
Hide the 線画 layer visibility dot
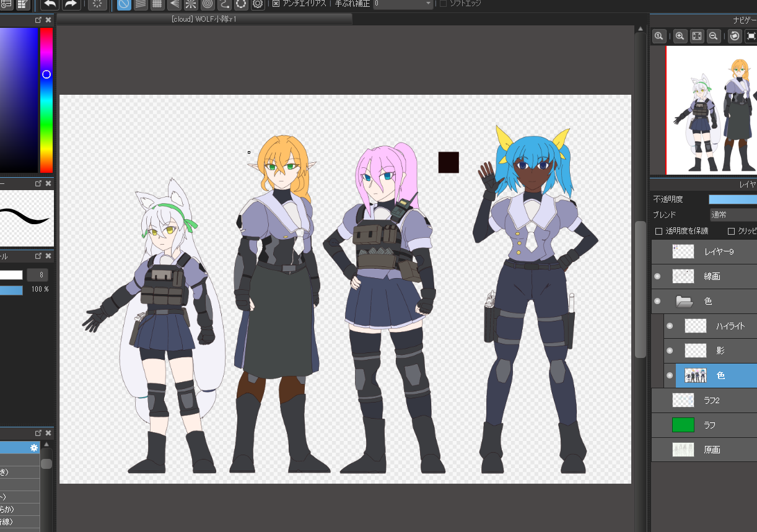tap(657, 276)
